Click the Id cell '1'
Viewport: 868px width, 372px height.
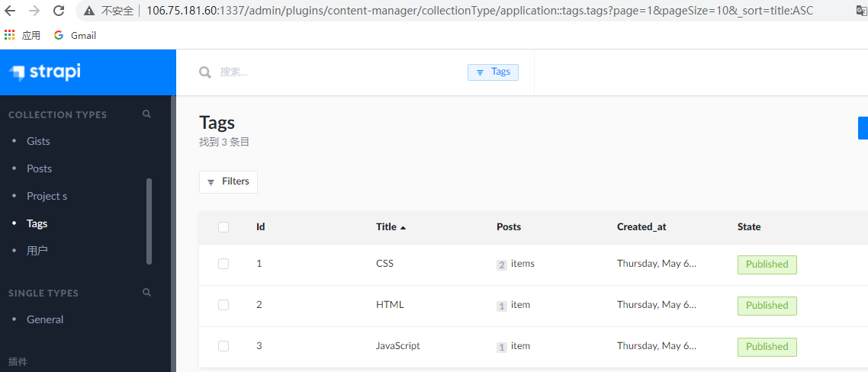(259, 264)
